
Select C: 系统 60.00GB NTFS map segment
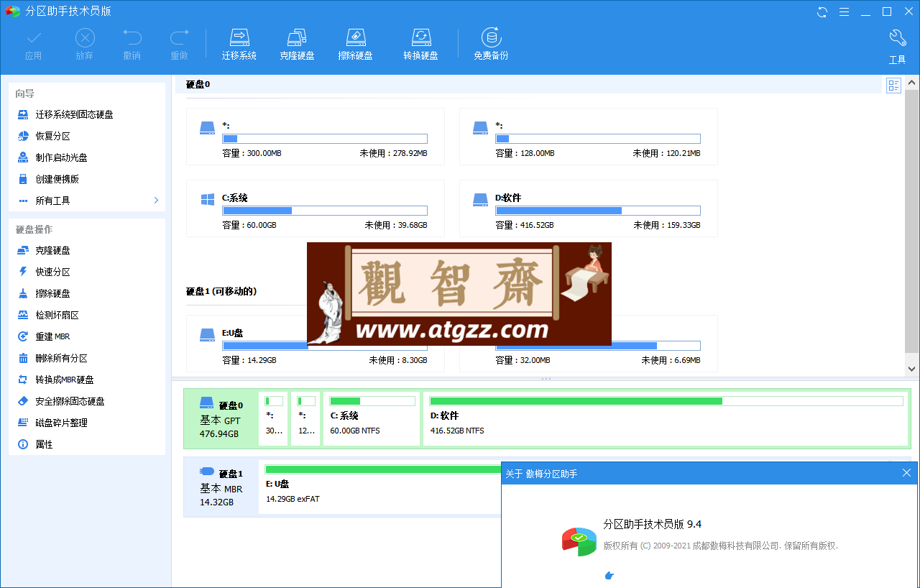coord(372,419)
